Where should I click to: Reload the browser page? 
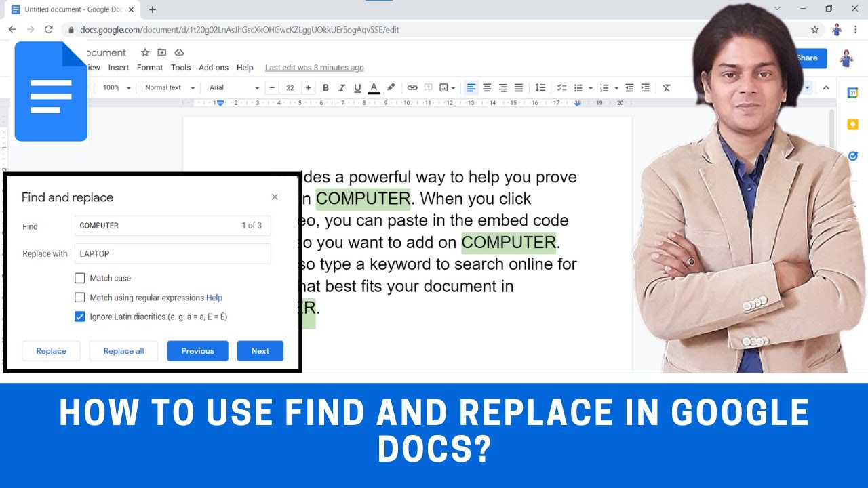tap(49, 30)
